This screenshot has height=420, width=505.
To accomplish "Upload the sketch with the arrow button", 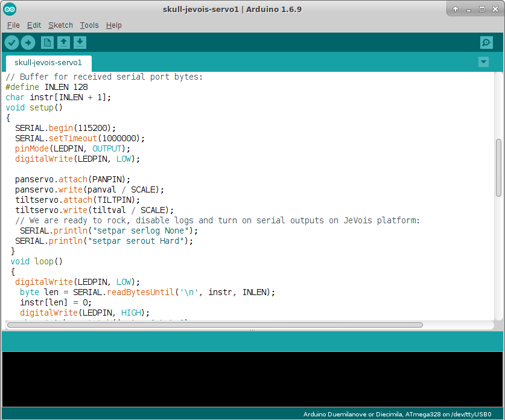I will pos(28,42).
